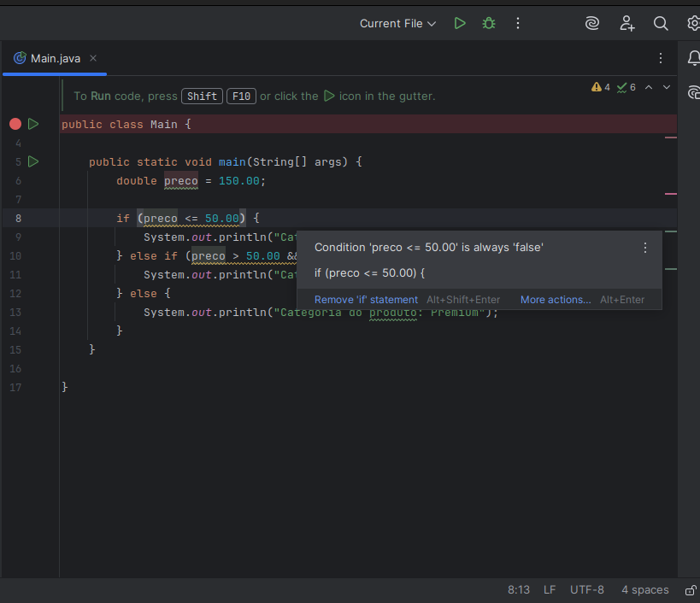Image resolution: width=700 pixels, height=603 pixels.
Task: Open editor tab options kebab menu
Action: coord(661,58)
